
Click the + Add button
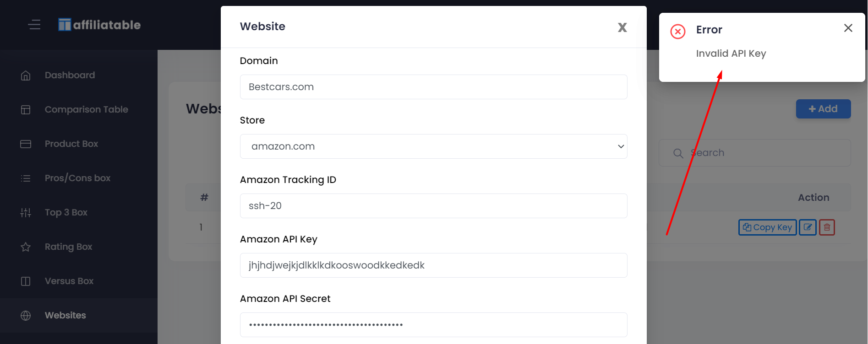pyautogui.click(x=823, y=109)
